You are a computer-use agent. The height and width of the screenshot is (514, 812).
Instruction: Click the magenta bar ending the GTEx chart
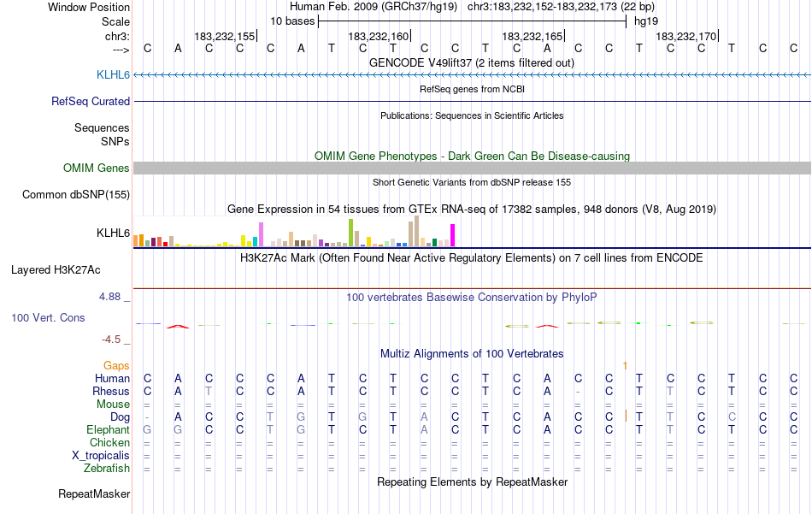tap(453, 235)
